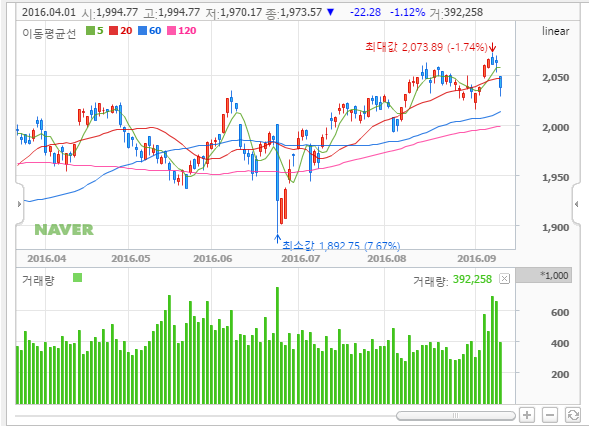Click the 종:1,973.57 closing price value
The width and height of the screenshot is (590, 426).
pyautogui.click(x=293, y=13)
